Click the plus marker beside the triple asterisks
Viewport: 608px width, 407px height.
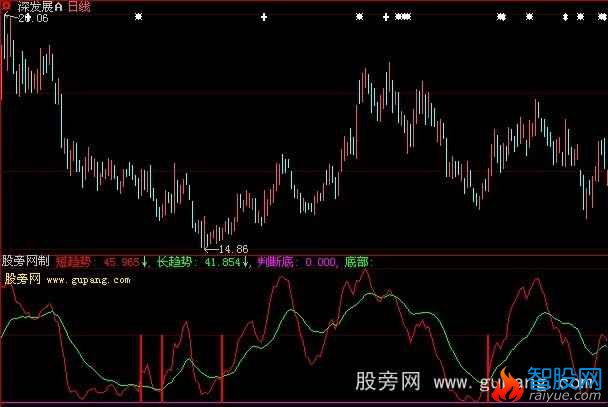[x=386, y=17]
